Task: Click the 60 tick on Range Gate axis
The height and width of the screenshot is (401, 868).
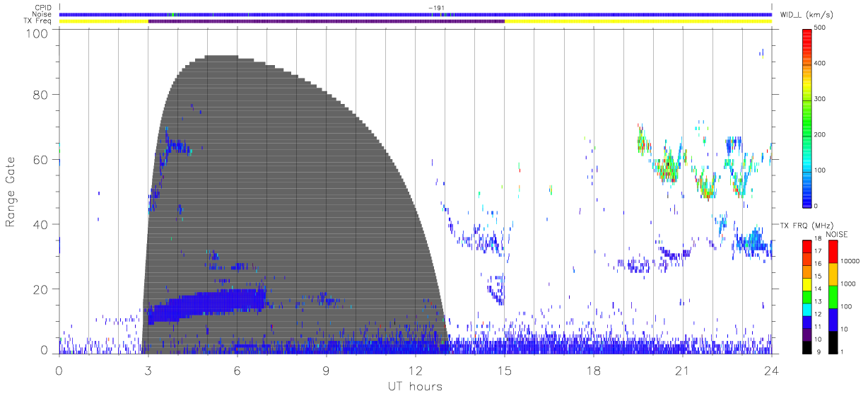Action: click(41, 160)
